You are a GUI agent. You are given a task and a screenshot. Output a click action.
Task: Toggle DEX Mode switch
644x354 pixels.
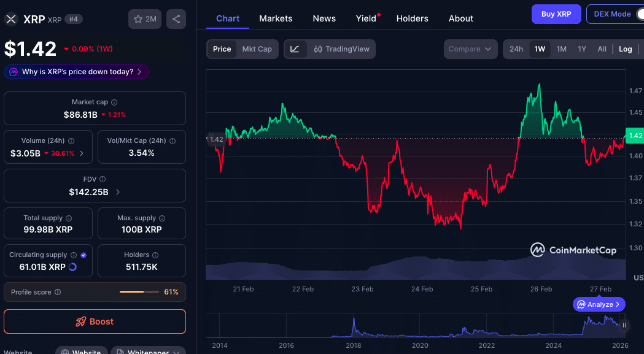(640, 14)
